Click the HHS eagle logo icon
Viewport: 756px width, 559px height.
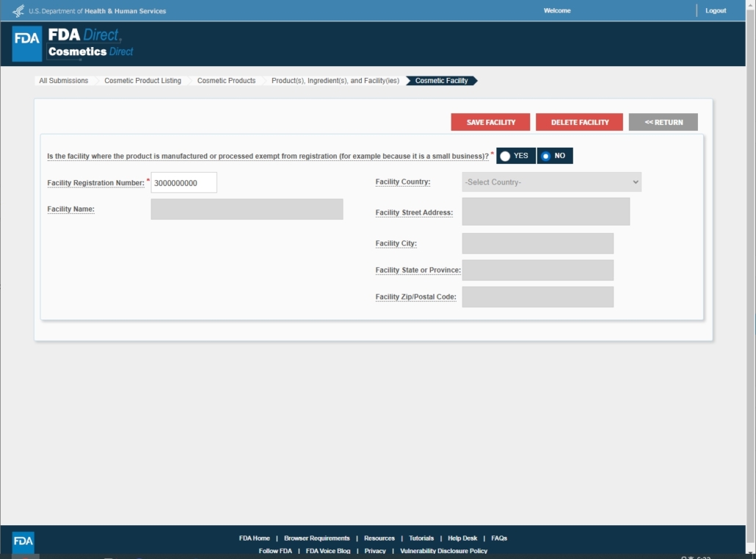point(18,11)
